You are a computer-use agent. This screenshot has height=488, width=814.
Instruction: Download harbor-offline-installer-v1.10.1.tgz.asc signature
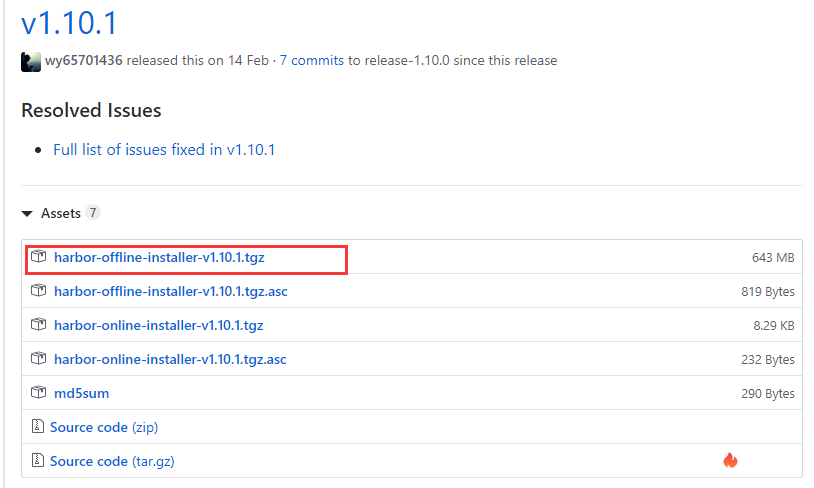point(171,291)
